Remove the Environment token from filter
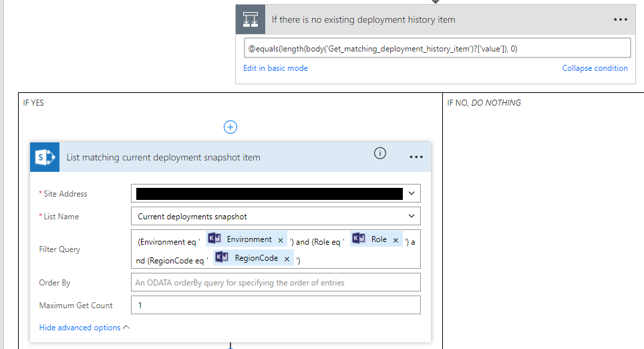644x349 pixels. [281, 240]
